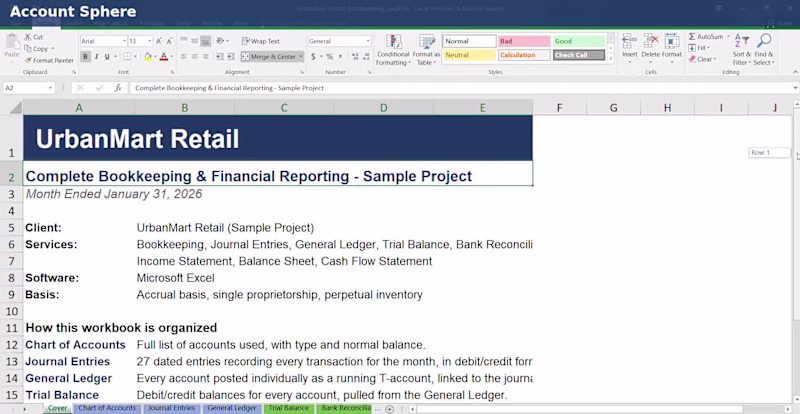Open the Chart of Accounts sheet tab
The height and width of the screenshot is (414, 800).
107,408
